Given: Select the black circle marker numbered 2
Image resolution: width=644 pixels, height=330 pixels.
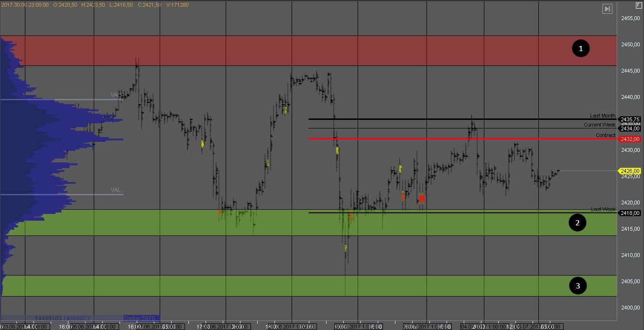Looking at the screenshot, I should click(x=578, y=223).
